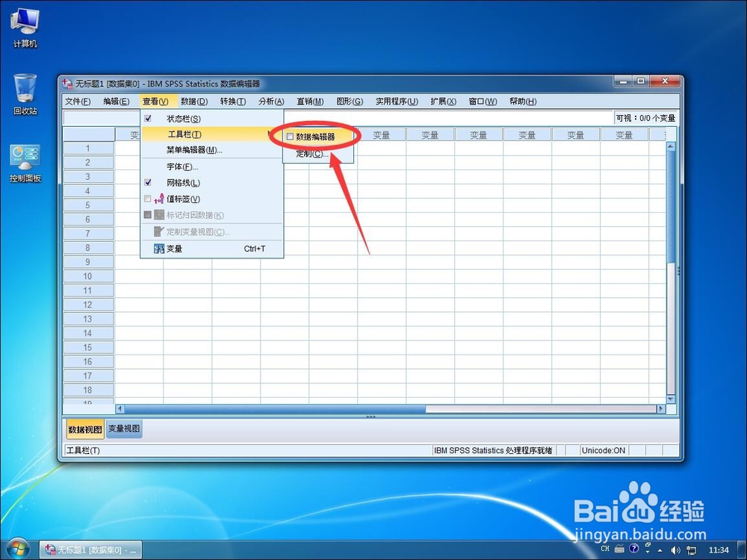Viewport: 747px width, 560px height.
Task: Click the 变量 menu entry icon
Action: pyautogui.click(x=159, y=249)
